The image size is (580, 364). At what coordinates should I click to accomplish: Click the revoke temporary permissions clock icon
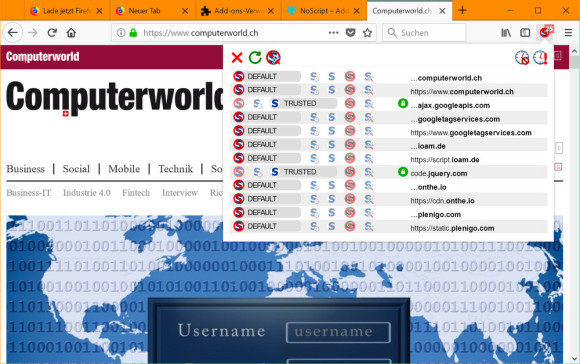(522, 58)
